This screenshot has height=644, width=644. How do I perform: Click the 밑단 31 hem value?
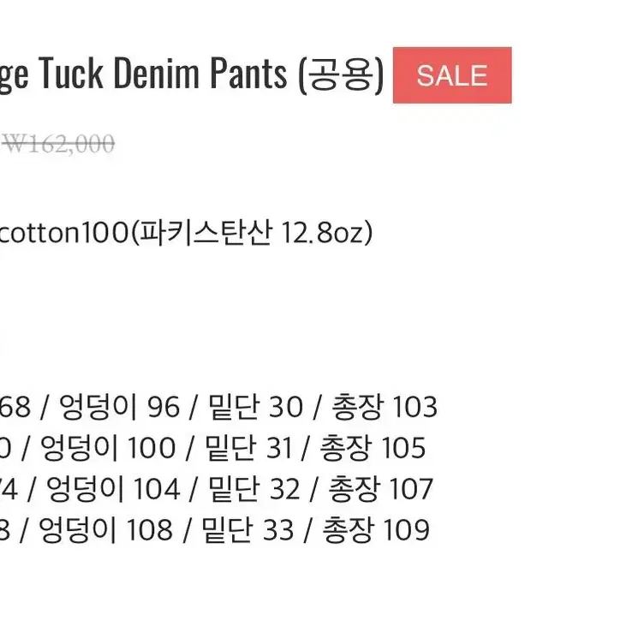pos(248,448)
